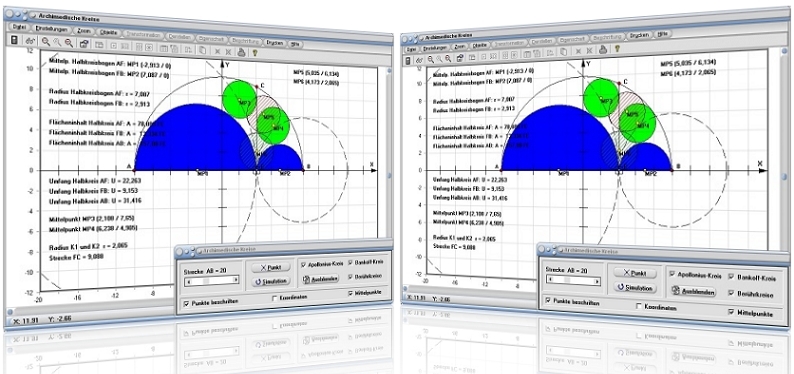Open the Einstellungen menu in left window
The image size is (794, 374).
(x=52, y=29)
